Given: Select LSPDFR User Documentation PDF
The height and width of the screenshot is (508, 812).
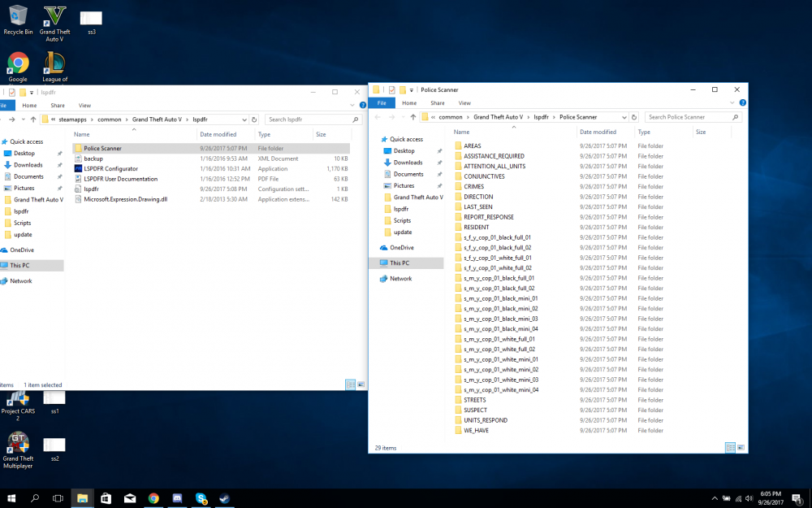Looking at the screenshot, I should pos(121,179).
